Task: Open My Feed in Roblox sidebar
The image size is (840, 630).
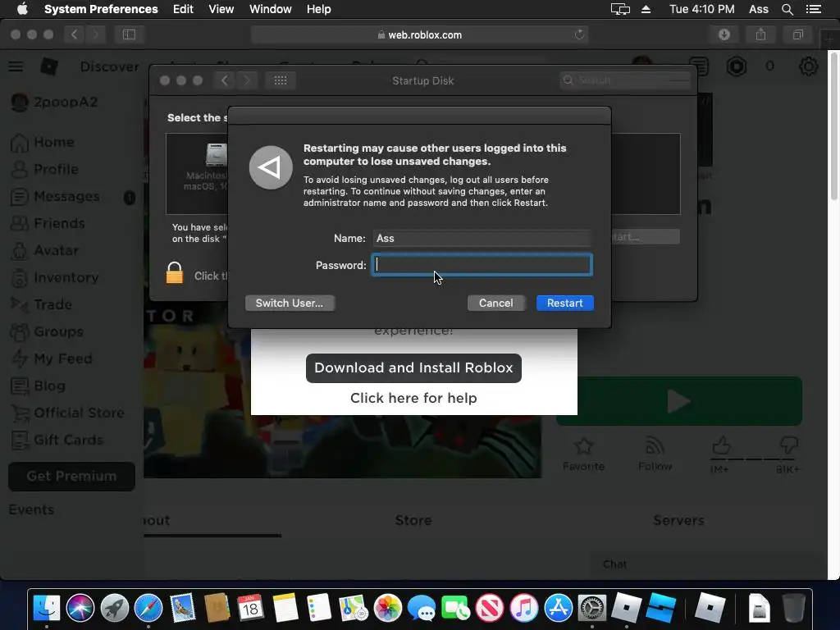Action: click(x=52, y=359)
